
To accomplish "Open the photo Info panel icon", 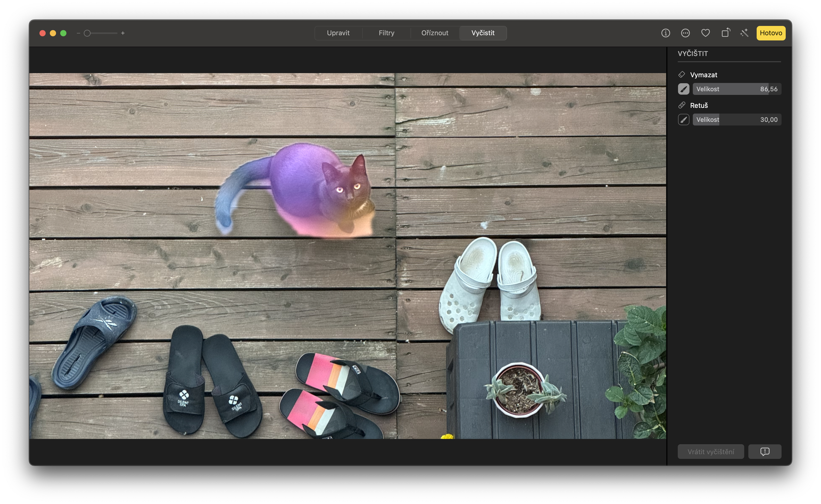I will [x=665, y=33].
